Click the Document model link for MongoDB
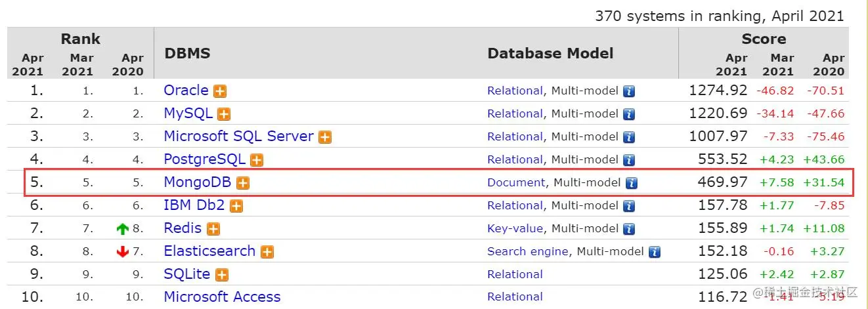This screenshot has height=309, width=868. pyautogui.click(x=516, y=183)
